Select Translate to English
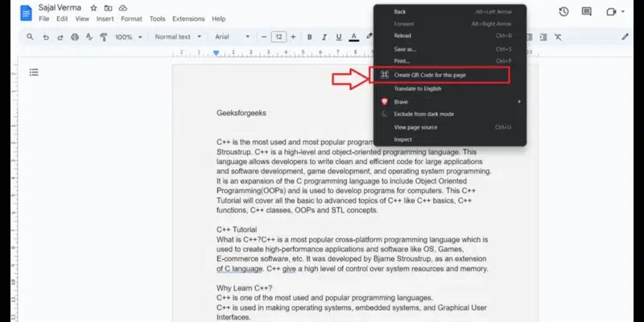Screen dimensions: 644x322 pyautogui.click(x=450, y=89)
